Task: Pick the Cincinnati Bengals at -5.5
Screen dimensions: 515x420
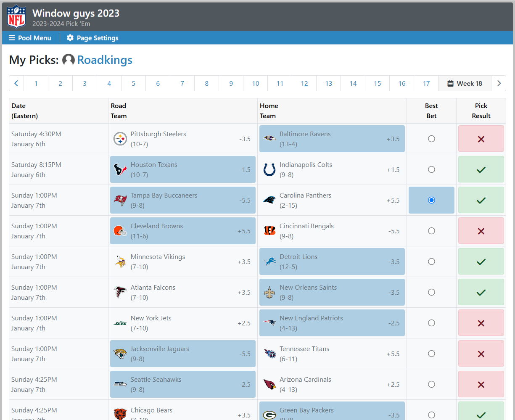Action: click(332, 231)
